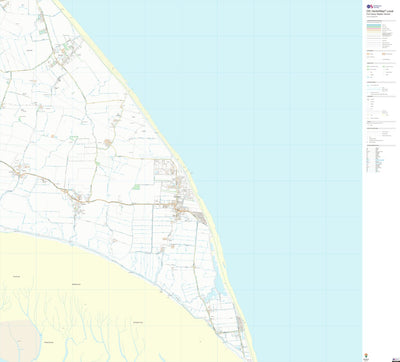
Task: Click the Ordnance Survey logo above the legend
Action: [373, 6]
